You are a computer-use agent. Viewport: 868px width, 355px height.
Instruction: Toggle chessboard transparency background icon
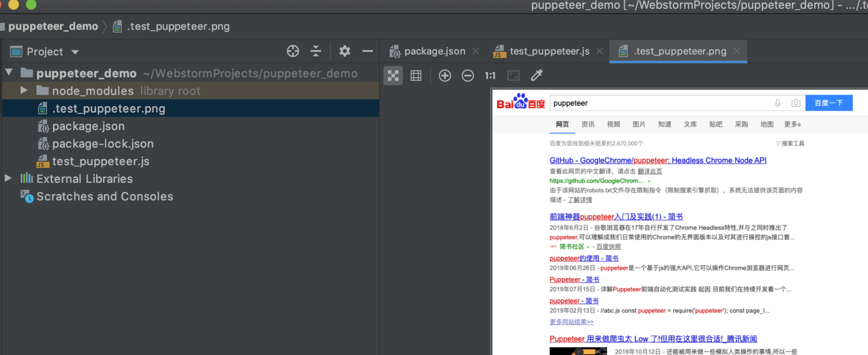393,76
